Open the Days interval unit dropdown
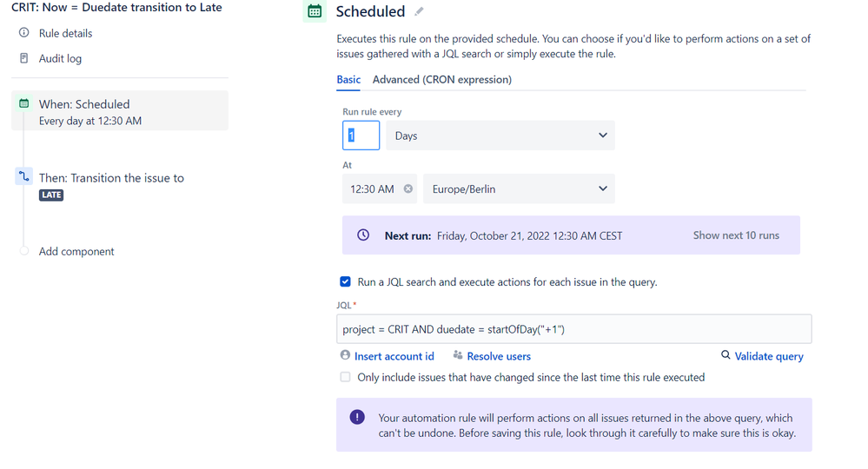 [x=500, y=135]
